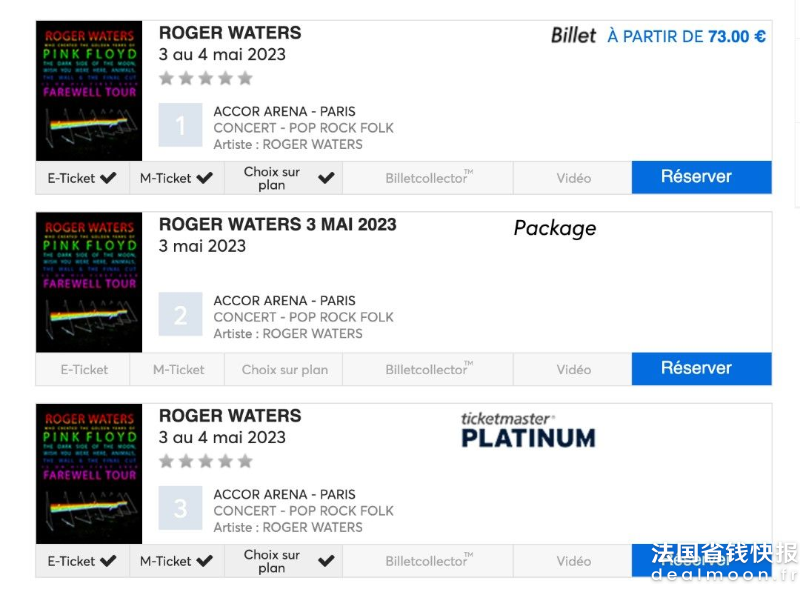The image size is (800, 592).
Task: Click the star rating of first listing
Action: coord(206,78)
